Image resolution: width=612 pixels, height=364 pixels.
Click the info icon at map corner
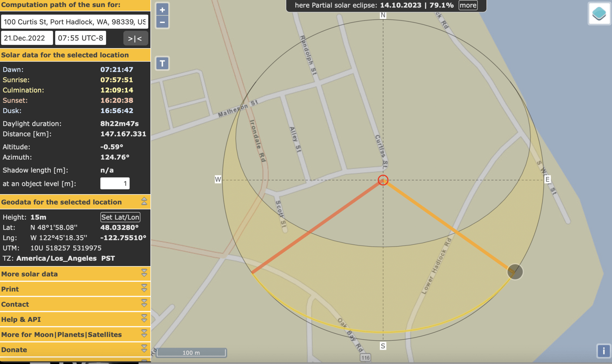(603, 351)
